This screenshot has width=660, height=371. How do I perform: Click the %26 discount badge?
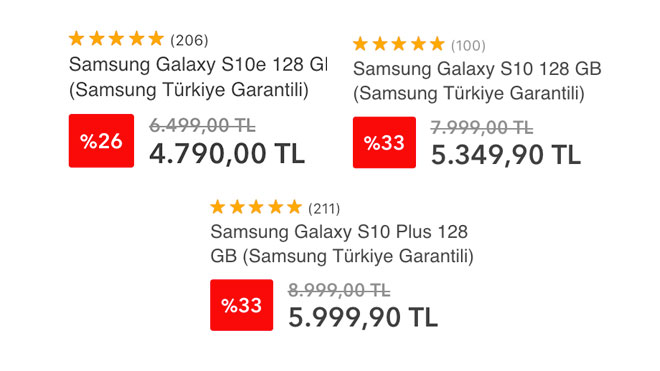click(101, 141)
